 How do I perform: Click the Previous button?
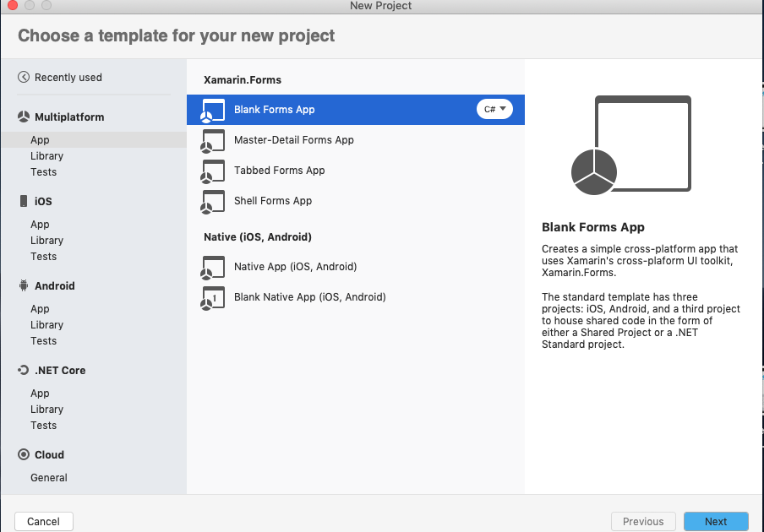coord(643,521)
